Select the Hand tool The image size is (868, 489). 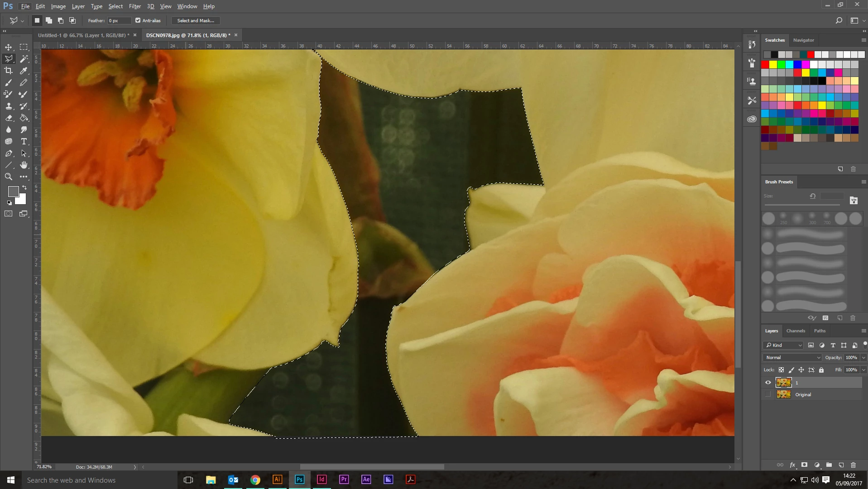click(24, 165)
